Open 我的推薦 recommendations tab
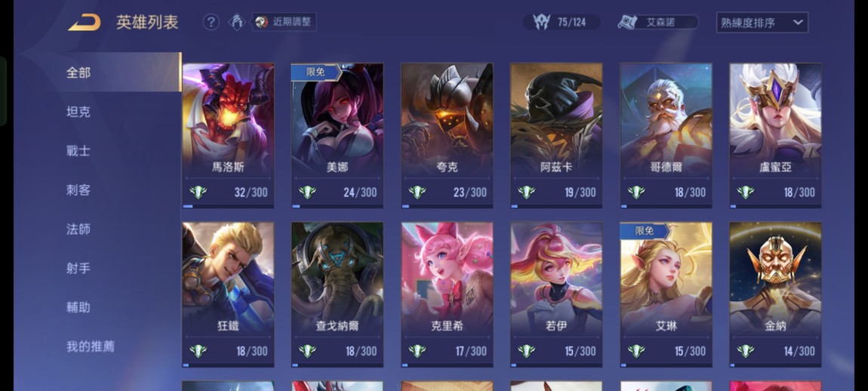The height and width of the screenshot is (391, 868). (91, 346)
